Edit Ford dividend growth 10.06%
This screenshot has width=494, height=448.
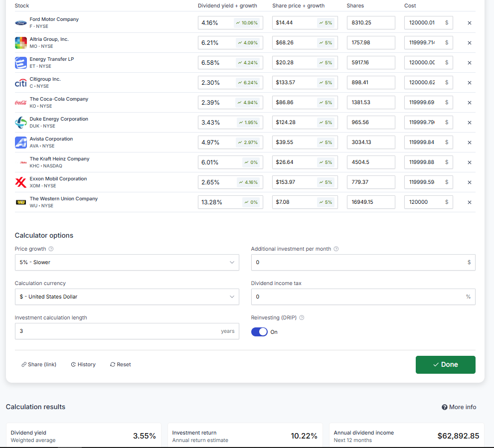click(x=247, y=23)
